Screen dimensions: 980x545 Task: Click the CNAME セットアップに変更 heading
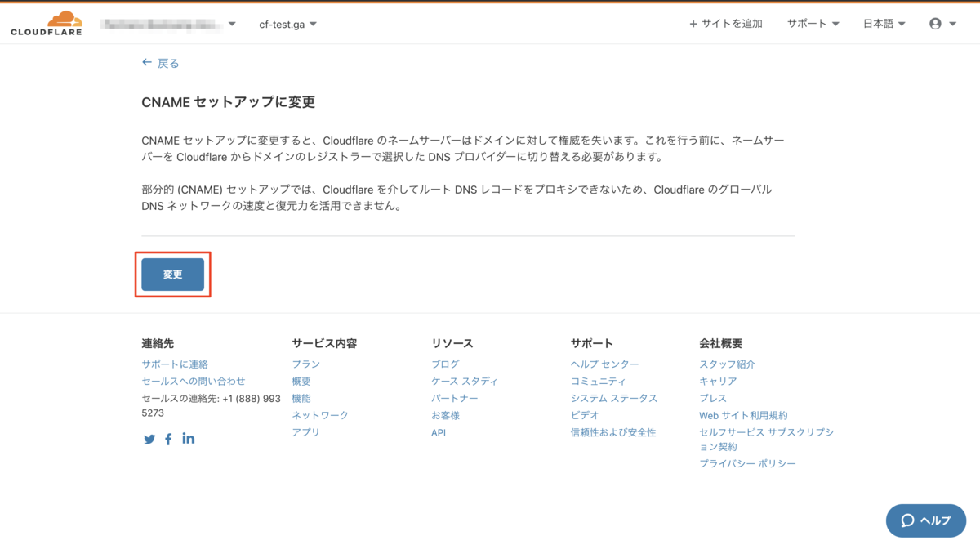pos(228,102)
